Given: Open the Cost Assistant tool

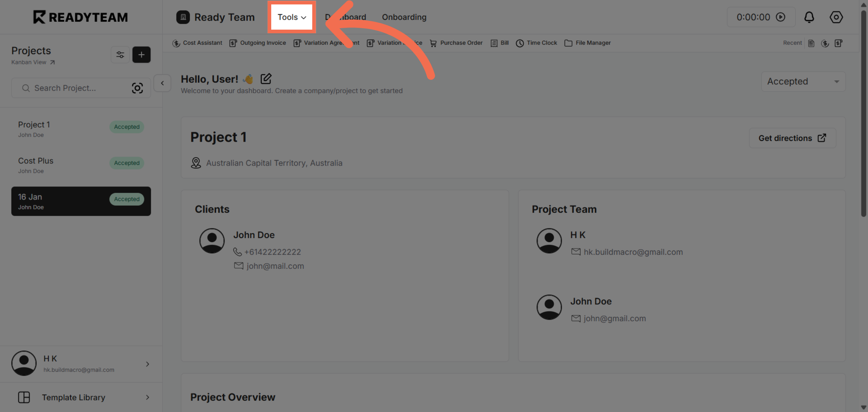Looking at the screenshot, I should (197, 43).
